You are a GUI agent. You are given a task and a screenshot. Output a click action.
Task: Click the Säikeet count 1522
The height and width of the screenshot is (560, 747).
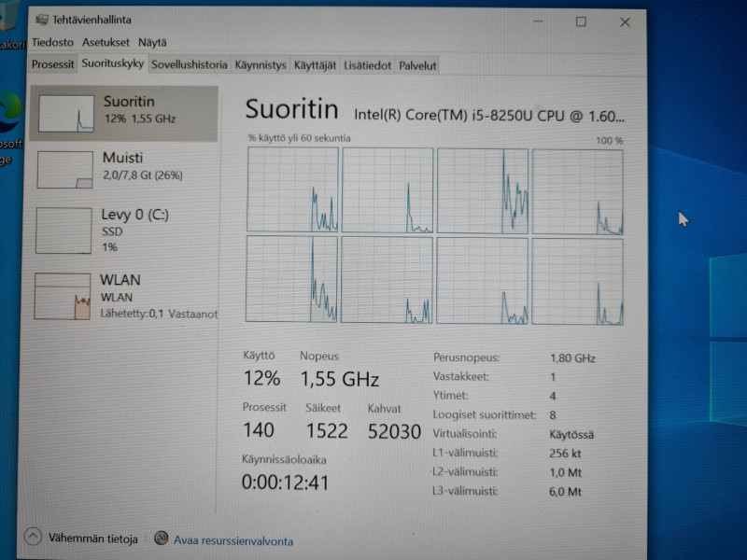coord(327,431)
